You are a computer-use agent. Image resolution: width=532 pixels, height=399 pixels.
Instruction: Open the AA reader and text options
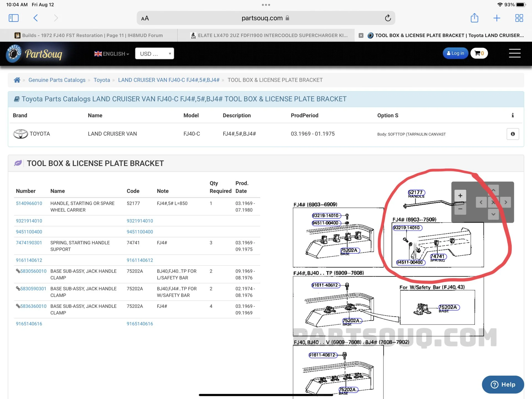pos(145,18)
